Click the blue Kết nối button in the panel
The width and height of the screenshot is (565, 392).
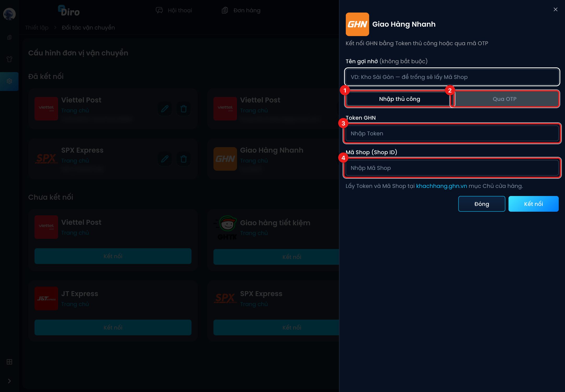[x=534, y=204]
